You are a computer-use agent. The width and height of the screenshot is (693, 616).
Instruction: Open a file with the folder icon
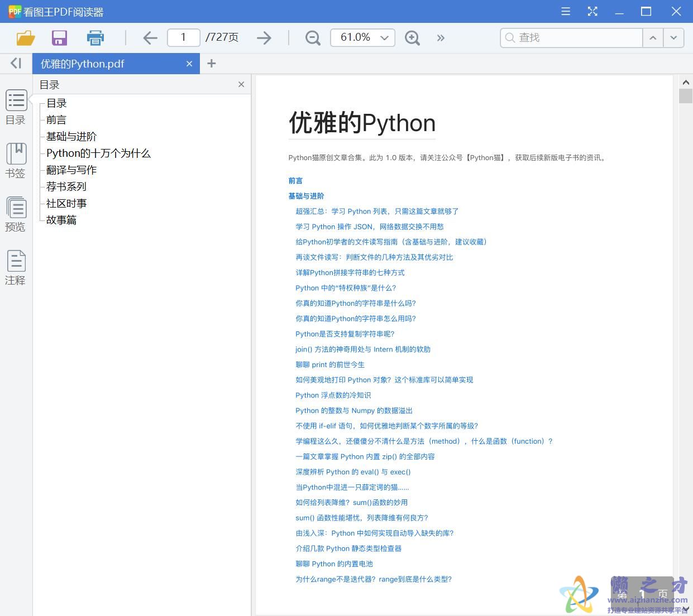[x=25, y=37]
